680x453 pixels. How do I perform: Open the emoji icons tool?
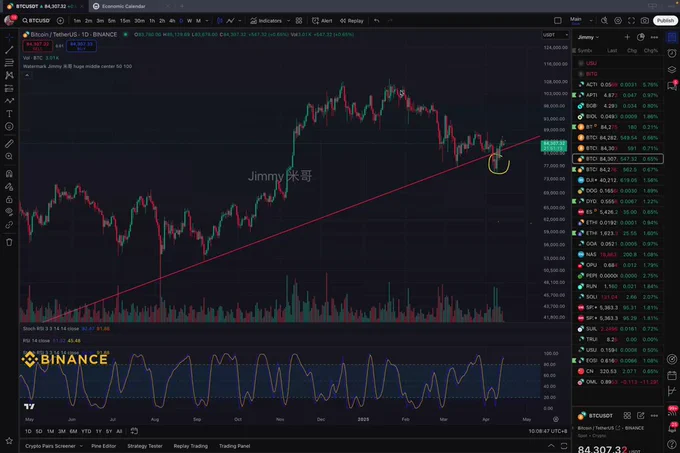[x=9, y=127]
